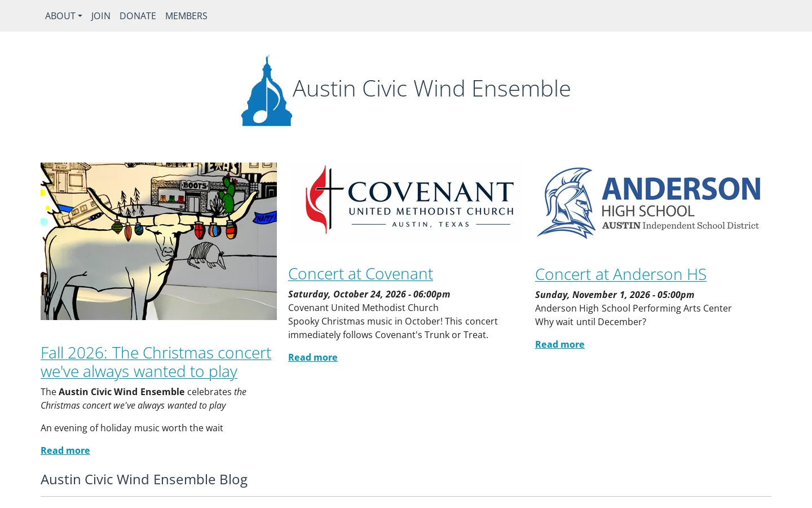
Task: Open the MEMBERS menu item
Action: coord(186,16)
